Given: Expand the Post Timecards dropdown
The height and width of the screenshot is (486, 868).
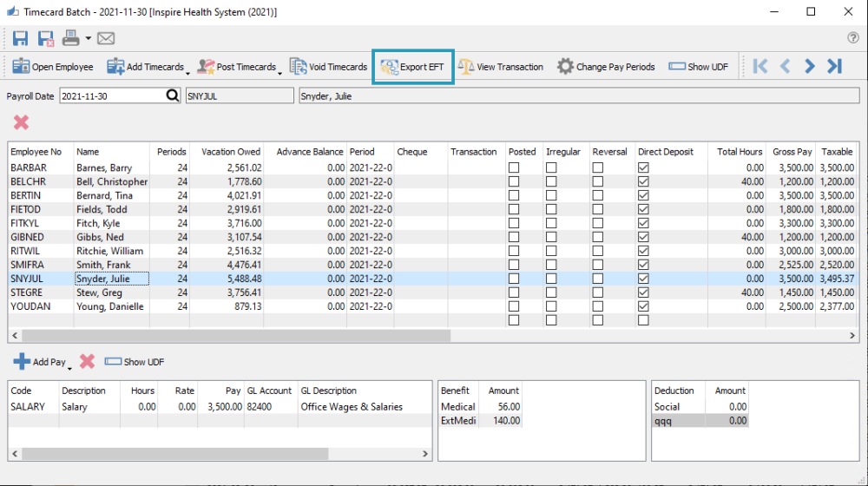Looking at the screenshot, I should click(280, 73).
